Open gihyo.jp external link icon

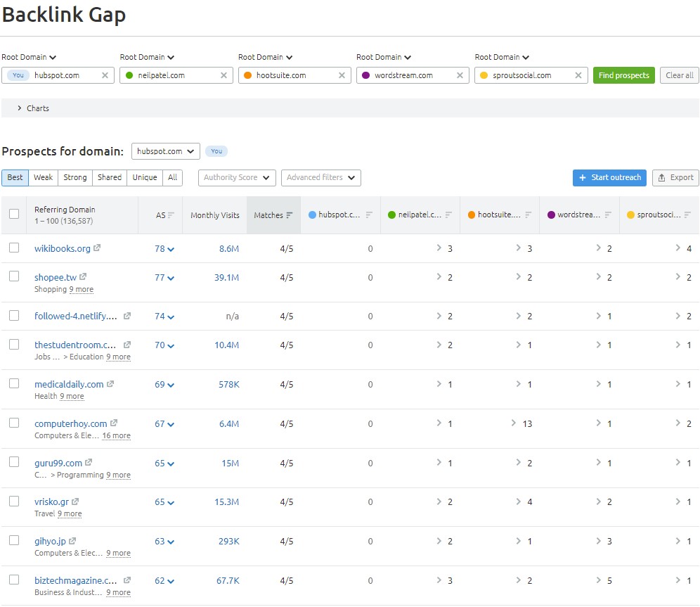point(72,540)
